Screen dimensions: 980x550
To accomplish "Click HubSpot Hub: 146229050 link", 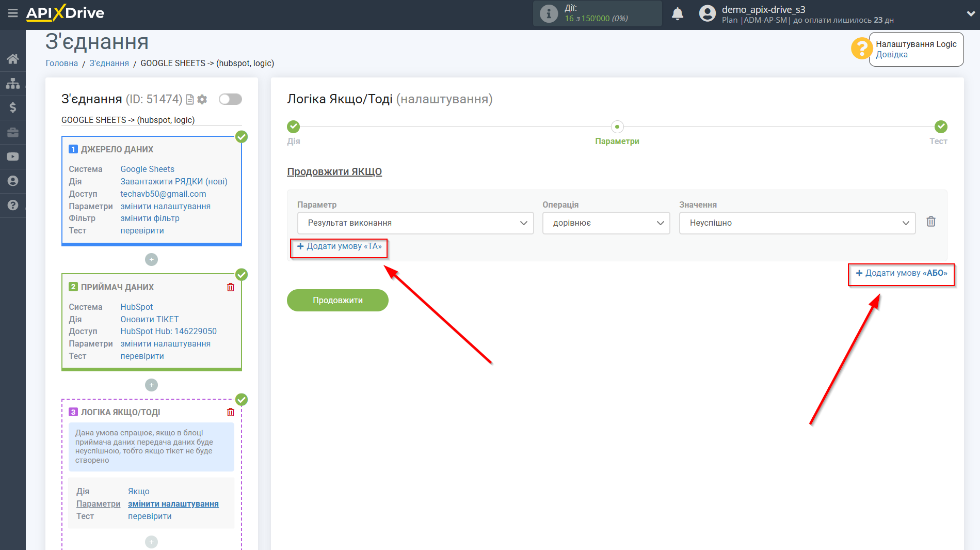I will 169,331.
